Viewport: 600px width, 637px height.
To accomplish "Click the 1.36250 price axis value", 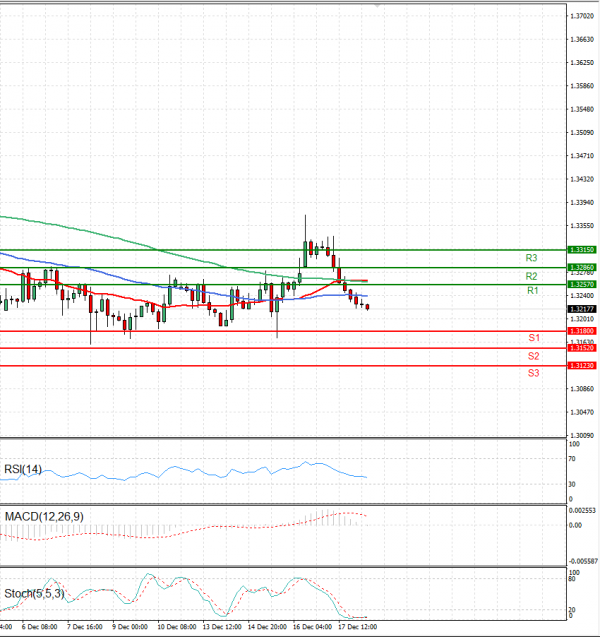I will click(x=582, y=63).
